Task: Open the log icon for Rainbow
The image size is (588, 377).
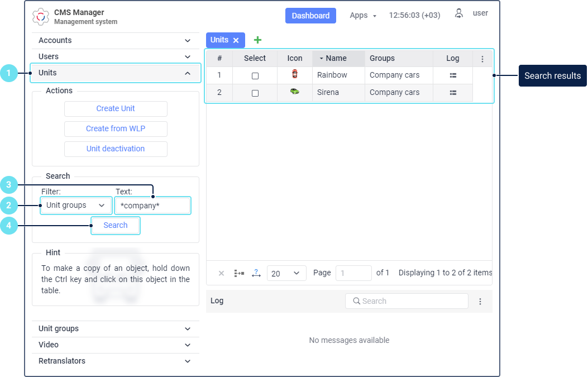Action: [453, 75]
